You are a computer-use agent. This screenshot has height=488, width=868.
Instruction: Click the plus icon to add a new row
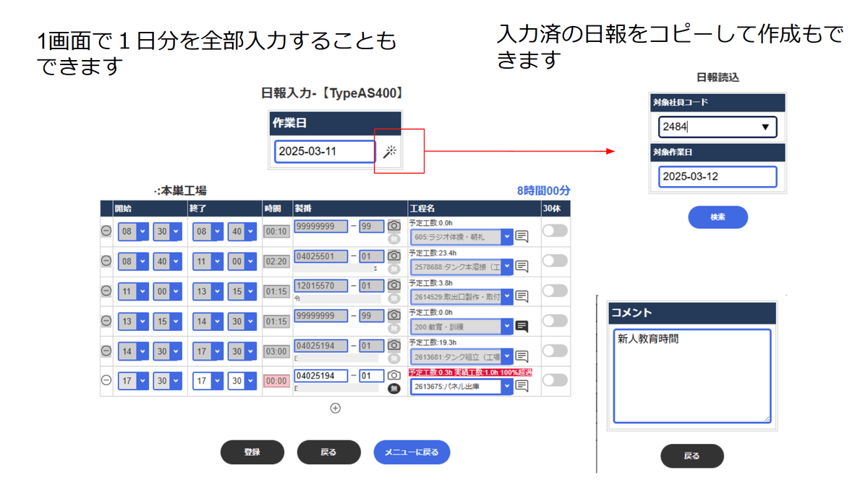coord(335,408)
